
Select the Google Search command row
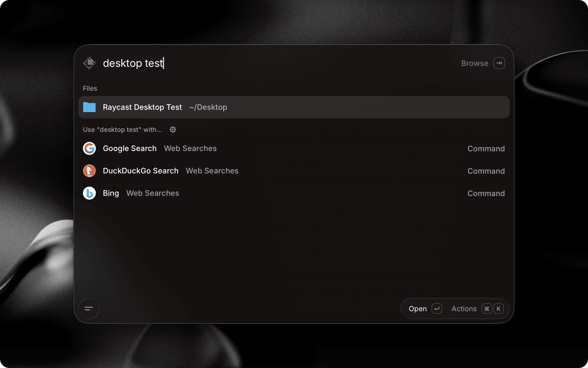coord(294,148)
